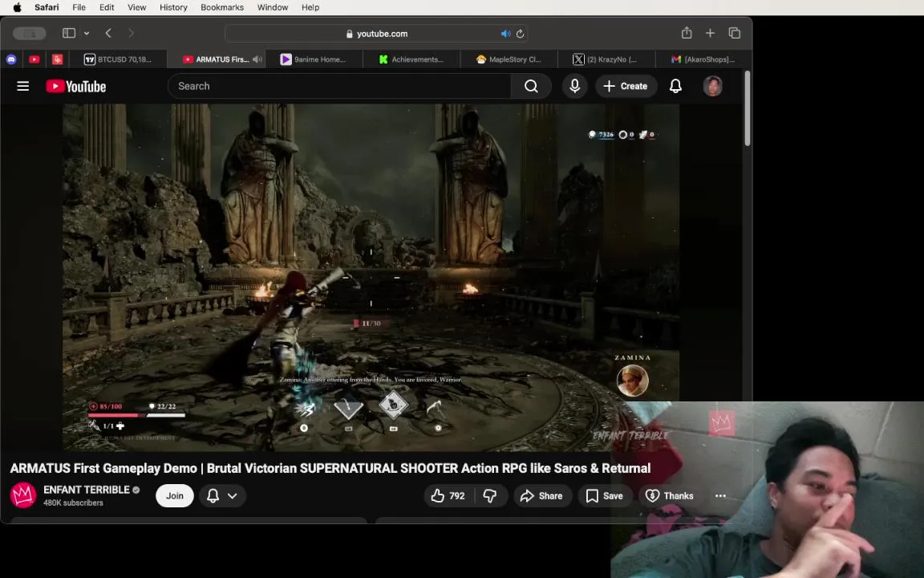
Task: Switch to pinned YouTube tab
Action: [x=34, y=59]
